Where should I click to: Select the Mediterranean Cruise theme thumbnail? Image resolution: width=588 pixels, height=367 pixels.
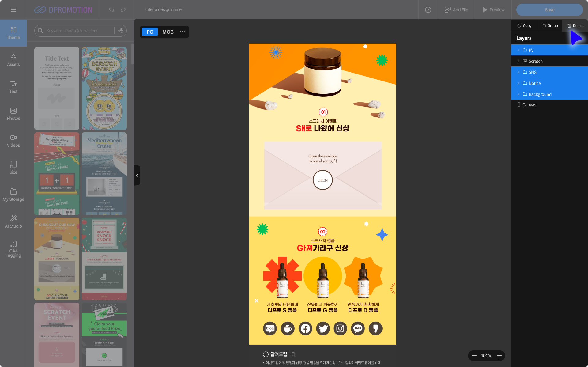[104, 173]
